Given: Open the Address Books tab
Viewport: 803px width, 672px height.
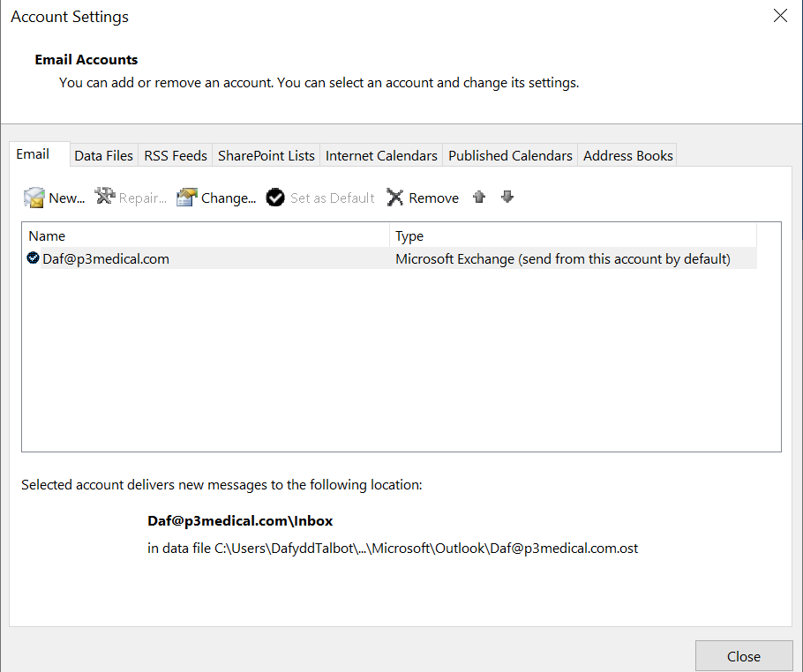Looking at the screenshot, I should [x=628, y=155].
